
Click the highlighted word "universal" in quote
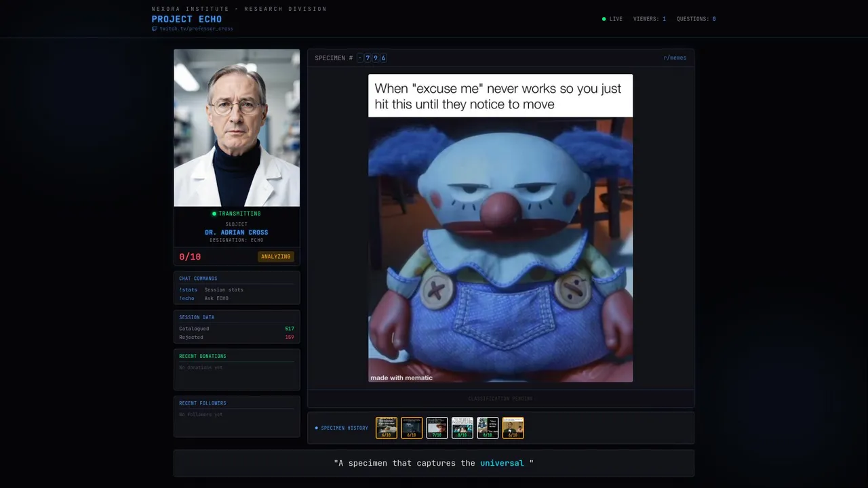502,463
